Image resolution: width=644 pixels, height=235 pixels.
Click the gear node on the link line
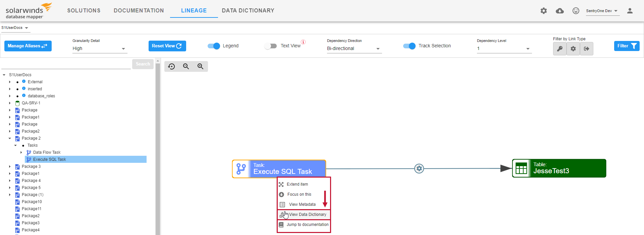click(419, 169)
